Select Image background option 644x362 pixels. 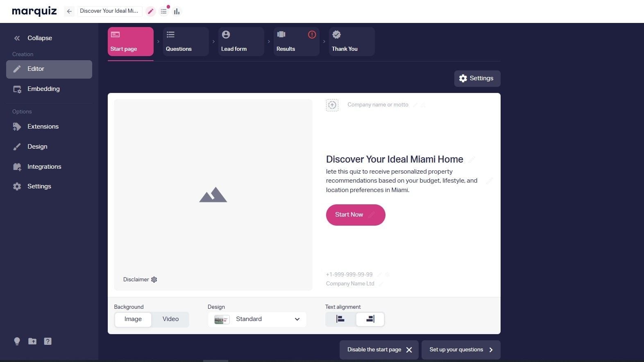tap(133, 319)
